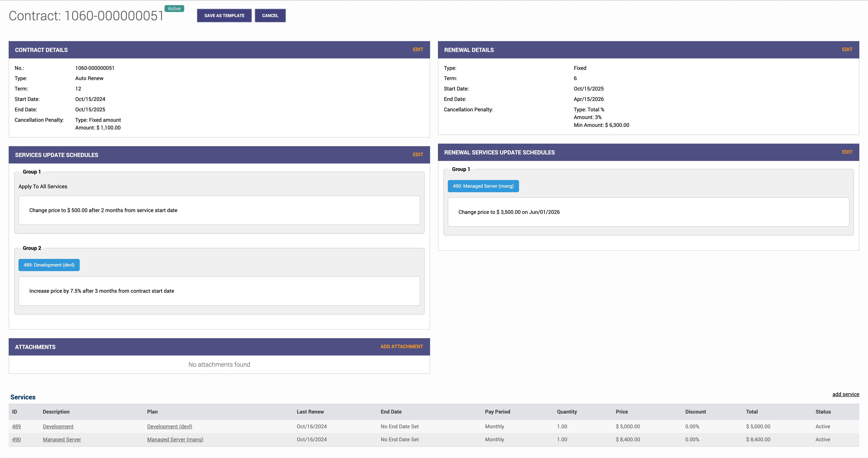Open the Managed Server description link
Screen dimensions: 868x458
[62, 440]
